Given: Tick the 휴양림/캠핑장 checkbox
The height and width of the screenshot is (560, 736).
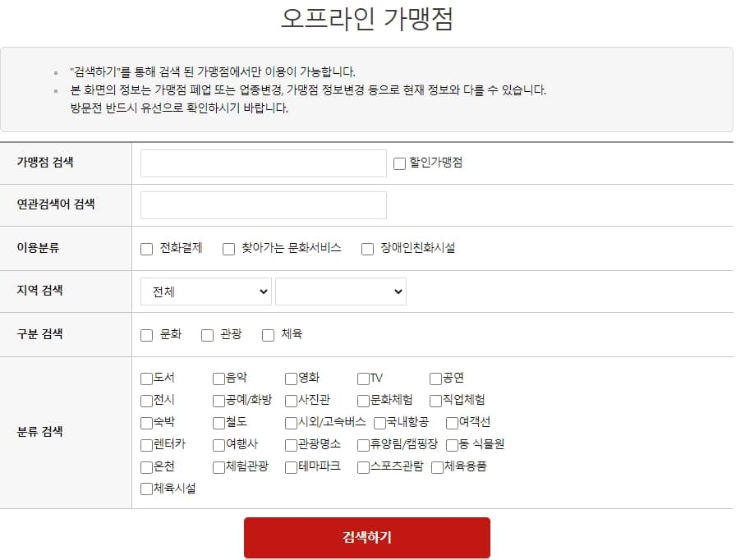Looking at the screenshot, I should (363, 445).
